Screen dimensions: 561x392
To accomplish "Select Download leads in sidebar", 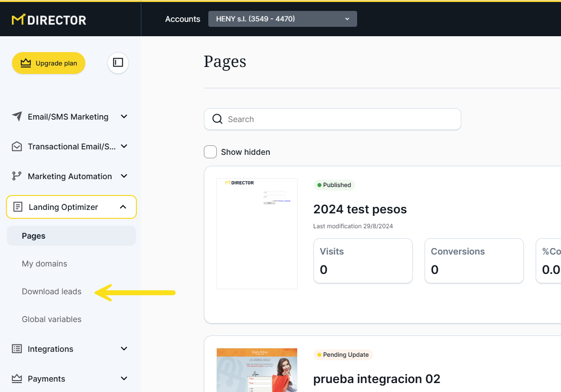I will point(52,291).
